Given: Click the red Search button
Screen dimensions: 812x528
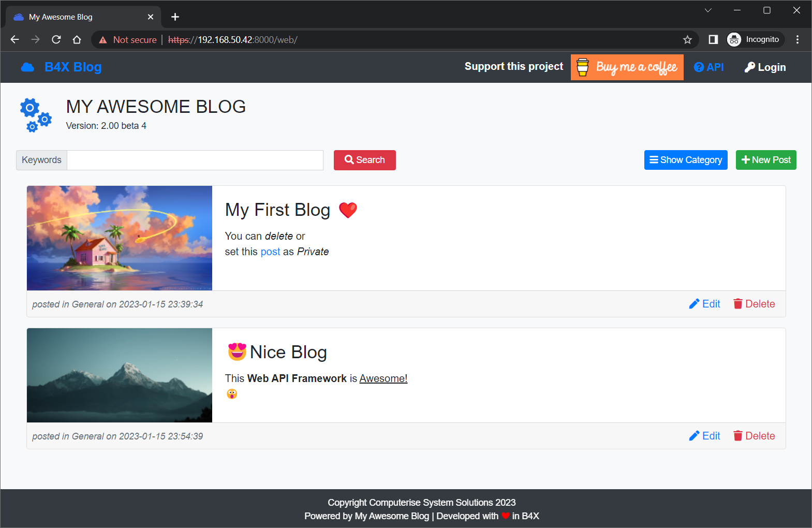Looking at the screenshot, I should tap(365, 160).
